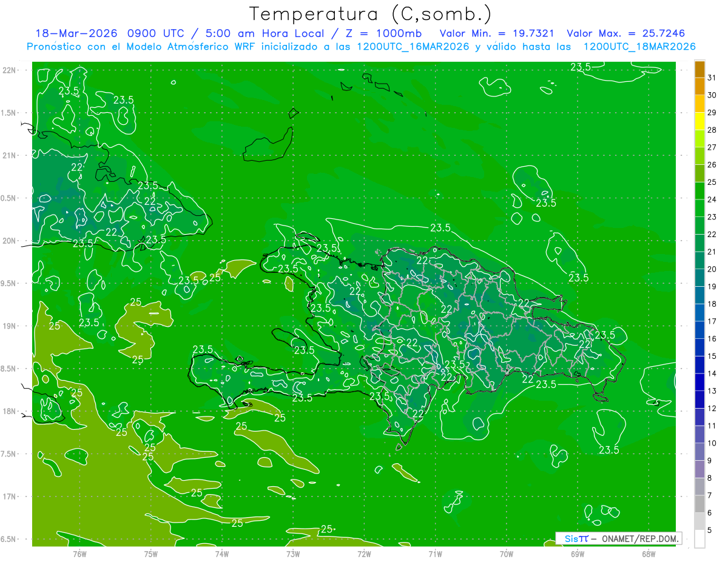Screen dimensions: 728x562
Task: Click the color bar swatch between 30 and 31
Action: (699, 86)
